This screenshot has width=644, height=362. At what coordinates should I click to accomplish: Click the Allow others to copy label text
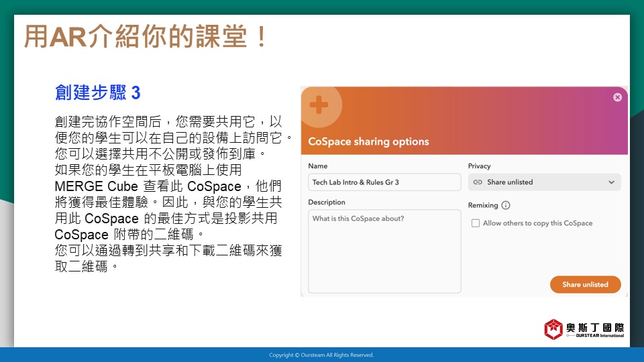click(x=537, y=223)
